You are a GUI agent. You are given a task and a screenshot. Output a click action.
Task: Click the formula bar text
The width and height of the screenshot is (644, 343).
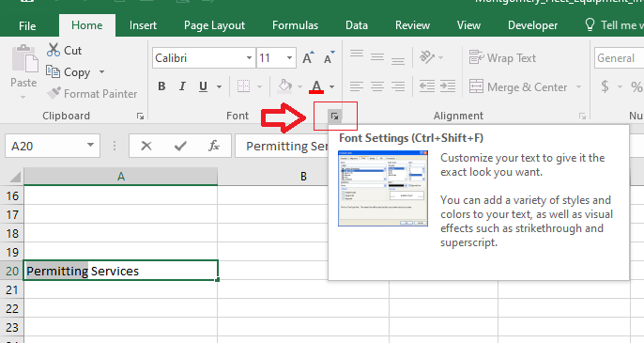pos(286,146)
